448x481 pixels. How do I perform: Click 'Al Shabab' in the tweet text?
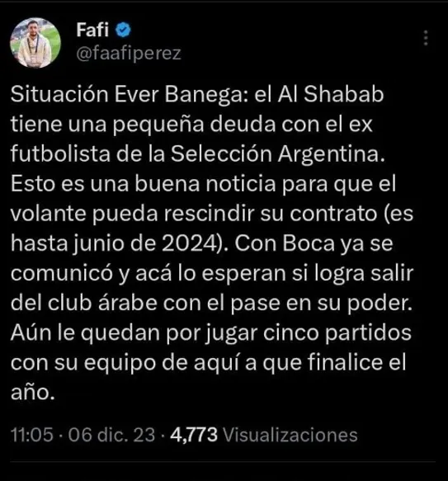click(x=331, y=94)
